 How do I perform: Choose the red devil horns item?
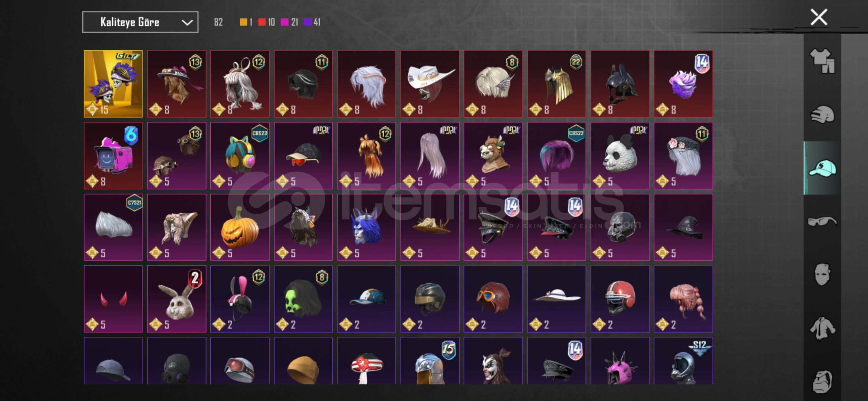click(113, 299)
